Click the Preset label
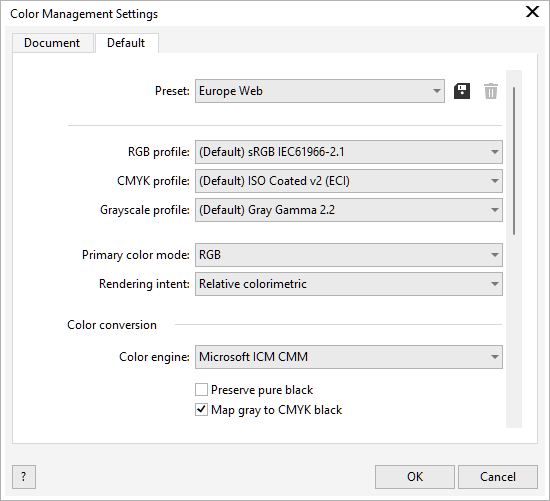Screen dimensions: 550x501 (x=172, y=91)
